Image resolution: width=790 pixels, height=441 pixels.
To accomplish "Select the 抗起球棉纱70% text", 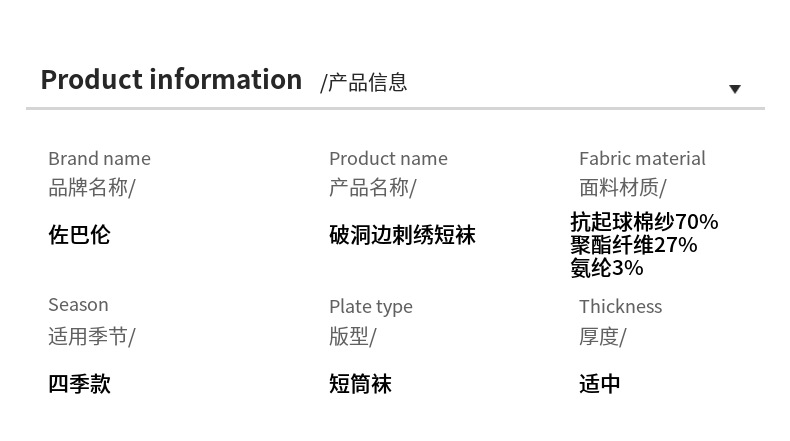I will click(644, 221).
